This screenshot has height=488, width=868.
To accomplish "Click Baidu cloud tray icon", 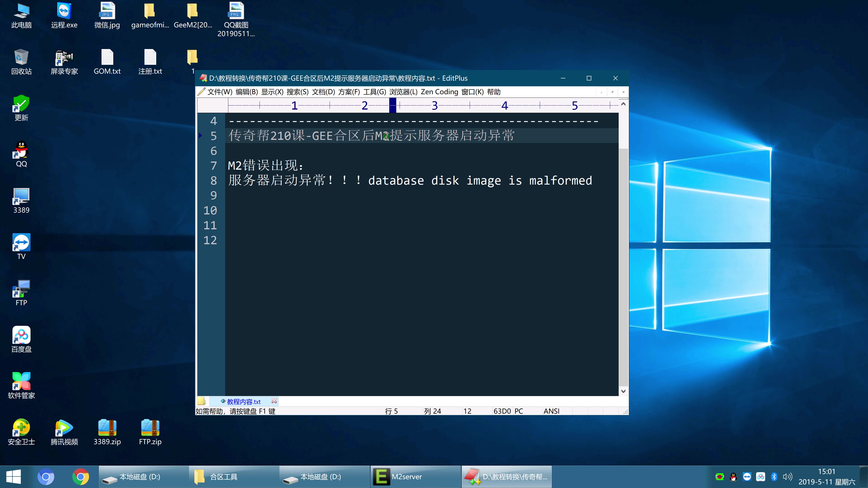I will pos(760,477).
